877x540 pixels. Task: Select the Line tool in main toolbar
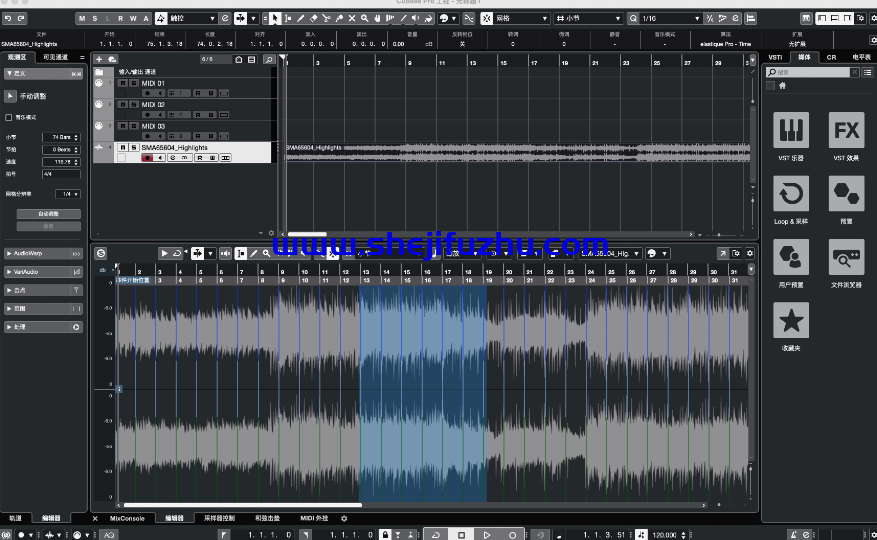[x=403, y=18]
